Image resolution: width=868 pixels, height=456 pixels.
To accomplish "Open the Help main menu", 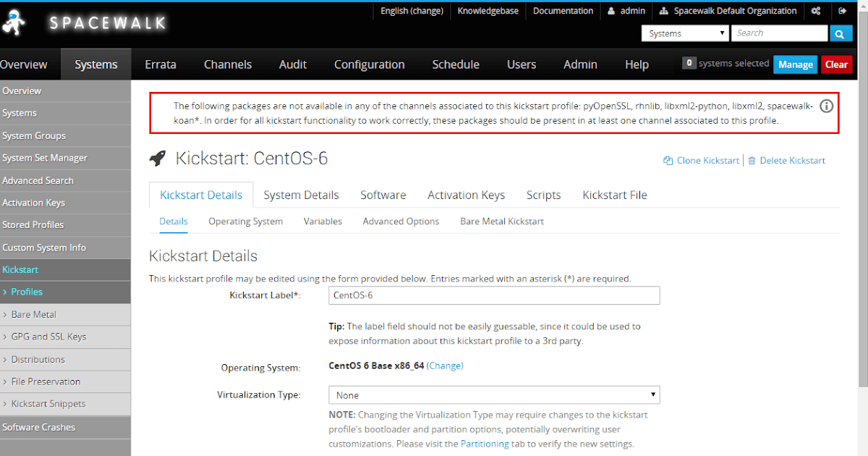I will coord(637,64).
